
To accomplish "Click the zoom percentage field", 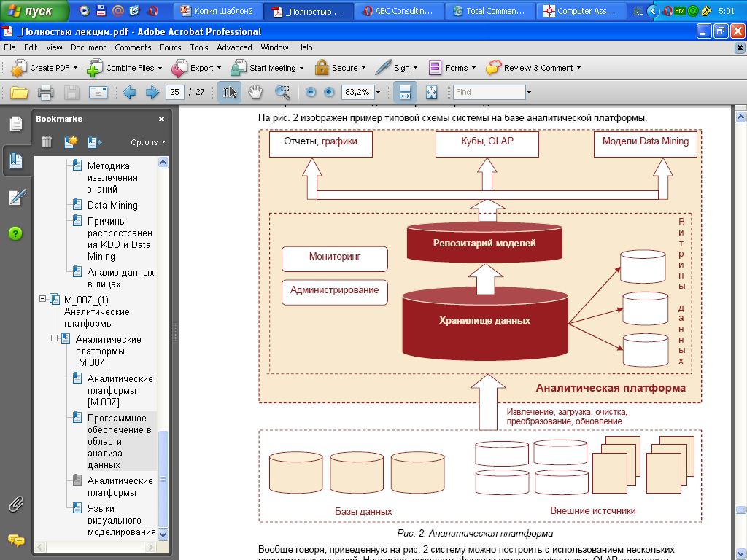I will [357, 92].
